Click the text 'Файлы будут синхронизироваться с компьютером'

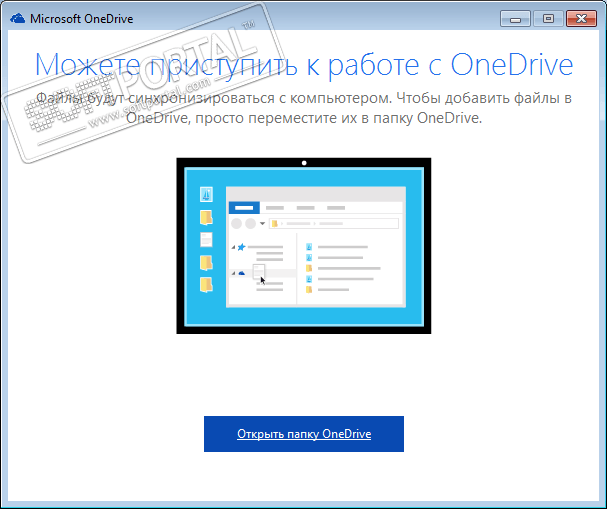coord(214,98)
